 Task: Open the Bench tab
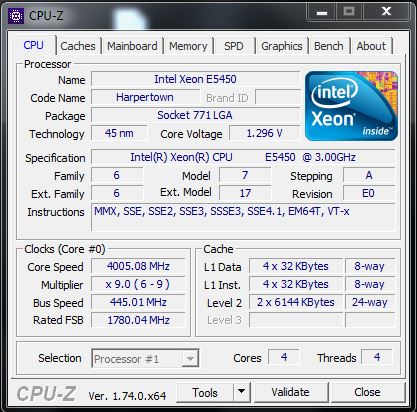[x=328, y=46]
